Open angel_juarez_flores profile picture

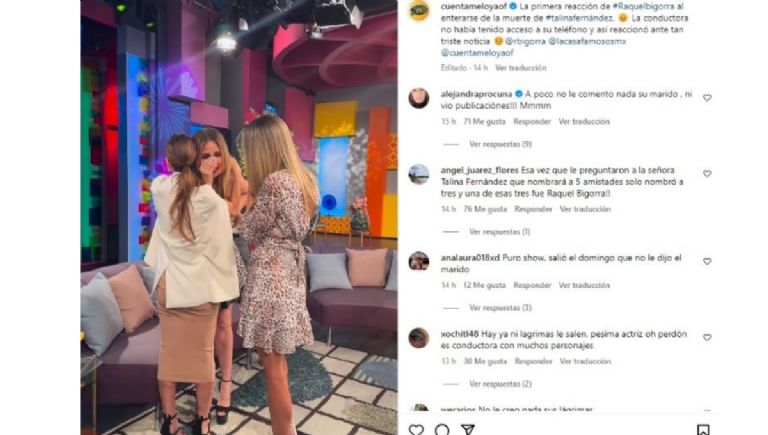pos(419,174)
